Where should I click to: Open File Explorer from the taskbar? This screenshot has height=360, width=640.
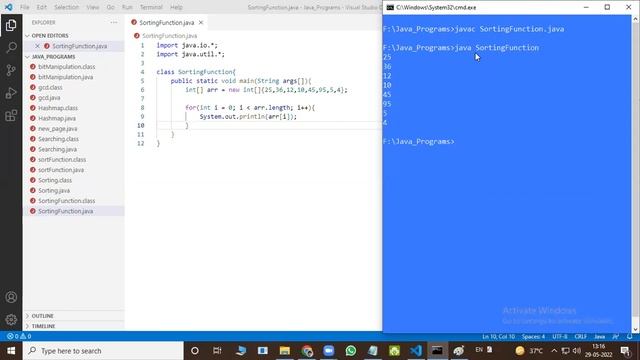(x=284, y=351)
